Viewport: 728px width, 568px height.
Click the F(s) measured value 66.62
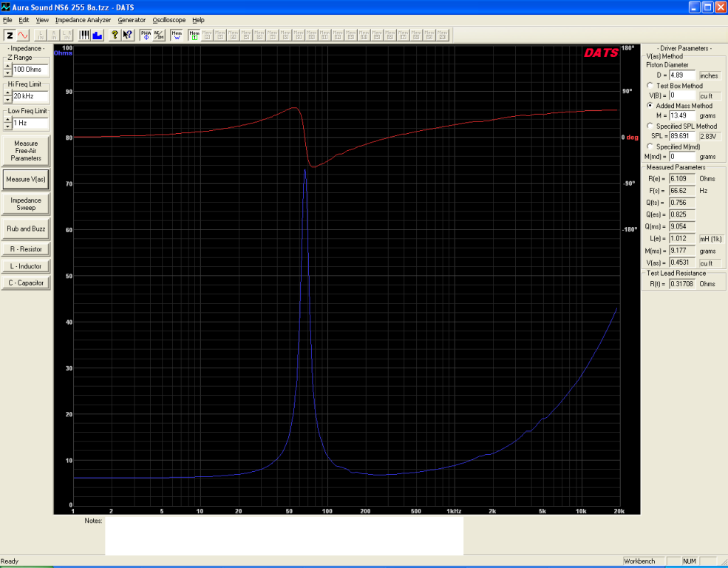[x=682, y=191]
